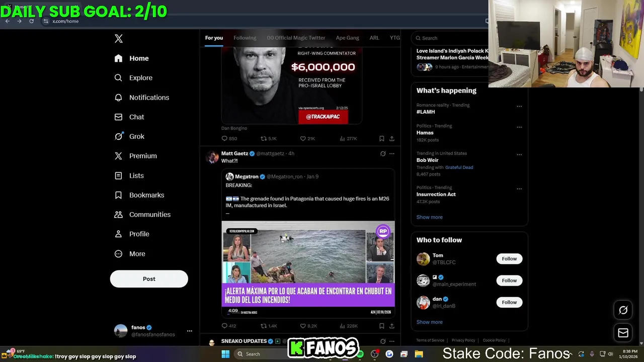Open Cookie Policy link
The width and height of the screenshot is (644, 362).
[x=494, y=340]
